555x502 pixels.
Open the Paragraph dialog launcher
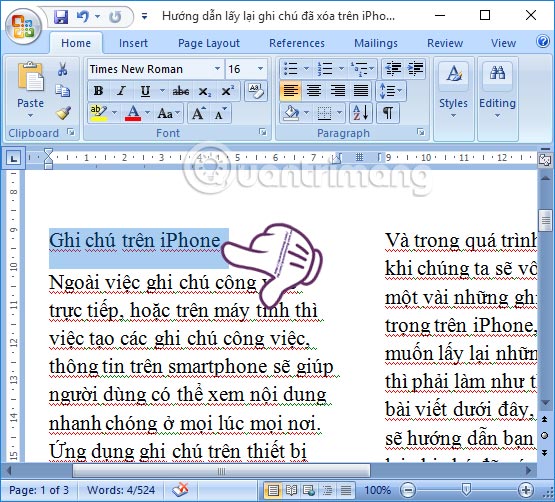pyautogui.click(x=420, y=132)
